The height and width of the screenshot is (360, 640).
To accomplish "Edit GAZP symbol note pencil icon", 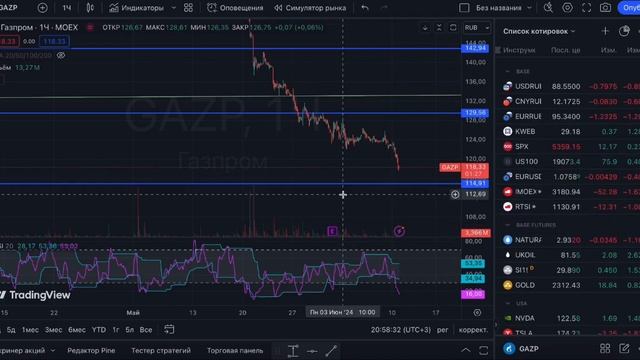I will coord(624,349).
